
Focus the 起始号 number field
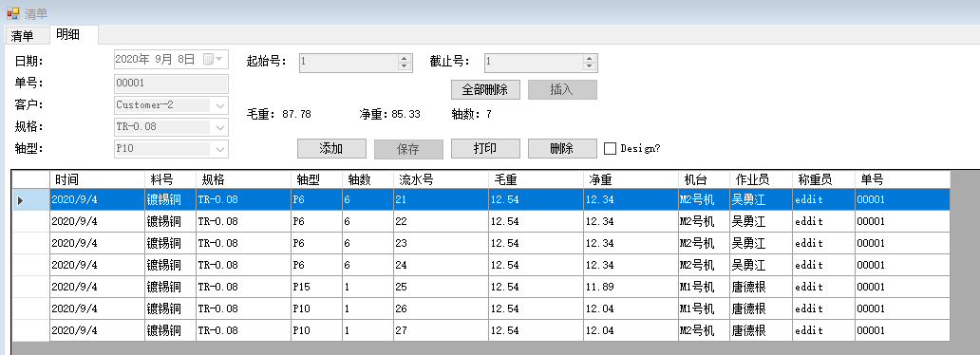(349, 63)
